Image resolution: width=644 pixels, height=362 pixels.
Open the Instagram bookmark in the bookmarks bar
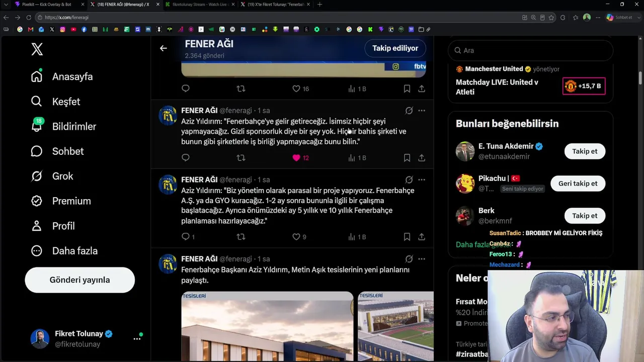click(63, 30)
